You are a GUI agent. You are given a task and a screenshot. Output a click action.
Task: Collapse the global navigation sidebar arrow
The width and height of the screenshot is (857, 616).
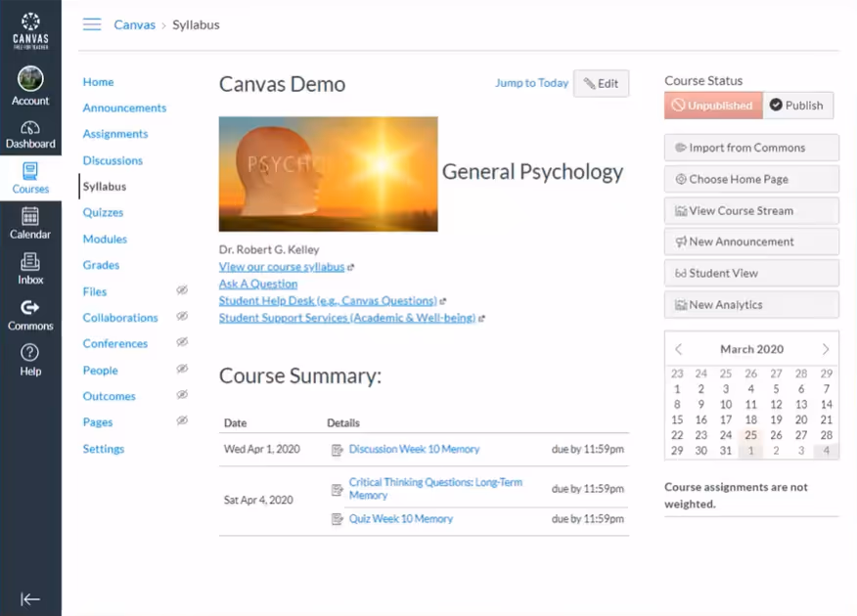pyautogui.click(x=30, y=599)
